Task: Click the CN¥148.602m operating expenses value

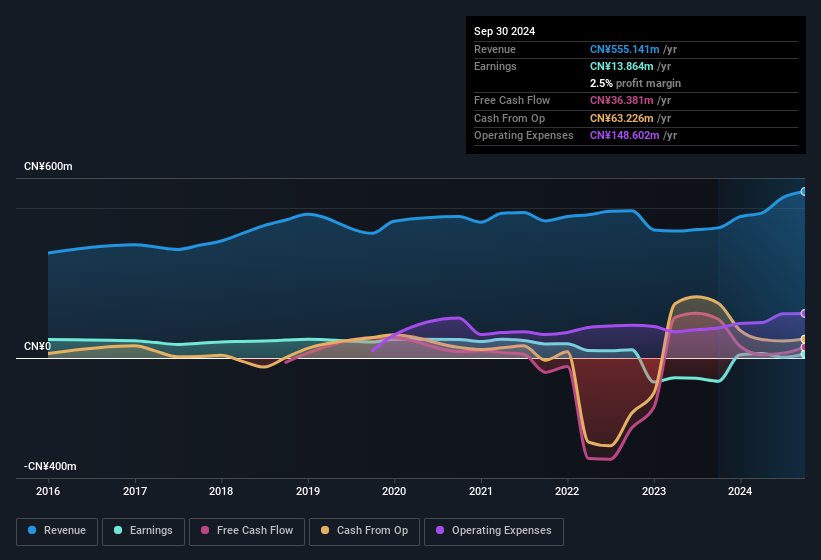Action: 625,136
